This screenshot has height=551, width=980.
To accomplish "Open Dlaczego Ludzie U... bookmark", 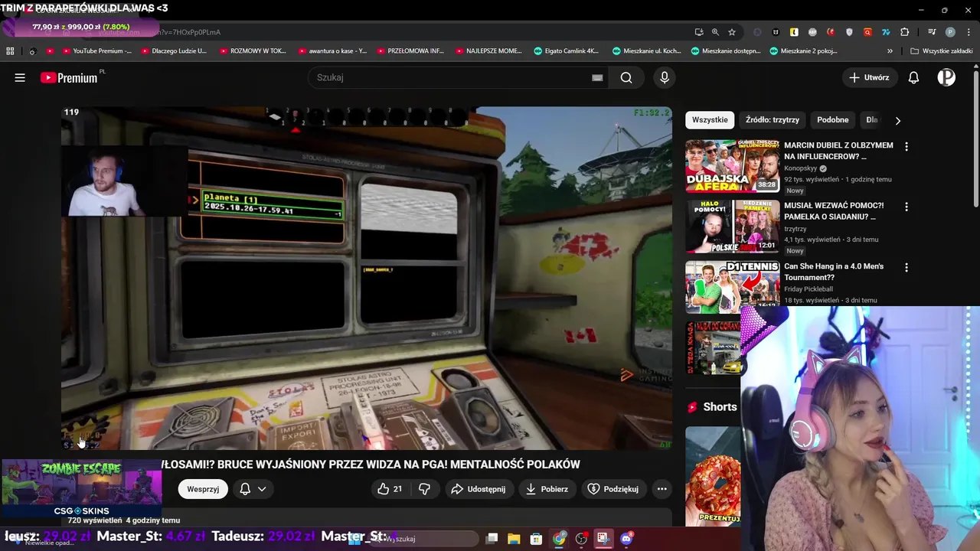I will 173,51.
